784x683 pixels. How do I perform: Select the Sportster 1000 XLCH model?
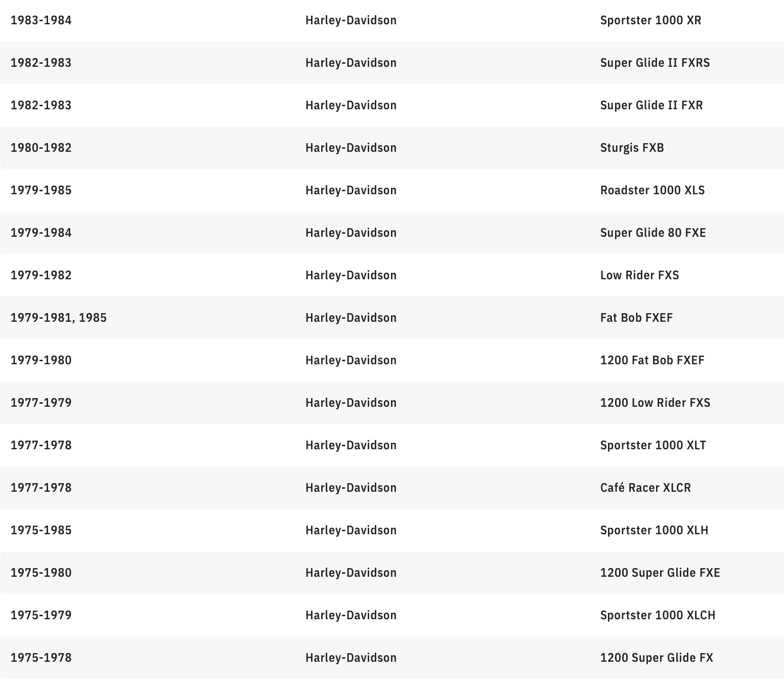(x=658, y=615)
